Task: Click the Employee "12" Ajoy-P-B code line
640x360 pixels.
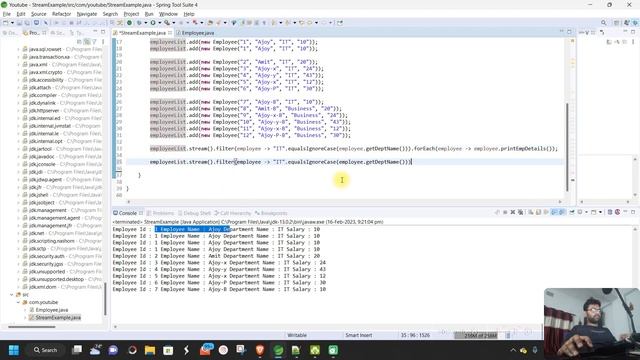Action: tap(250, 135)
